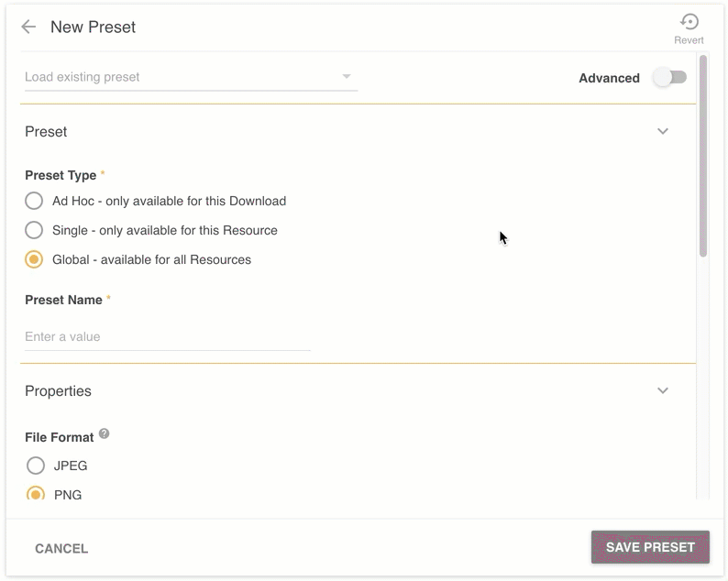Click the File Format help question mark
728x581 pixels.
[x=105, y=433]
